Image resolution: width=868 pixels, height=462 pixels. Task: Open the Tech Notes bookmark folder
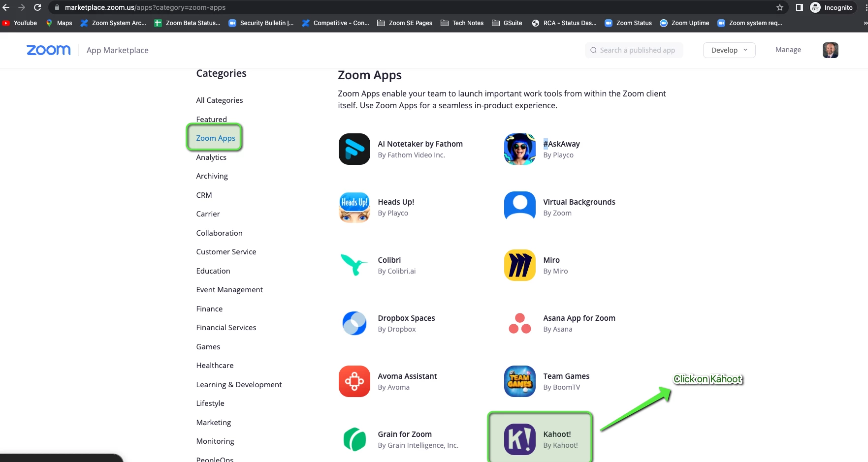coord(462,23)
